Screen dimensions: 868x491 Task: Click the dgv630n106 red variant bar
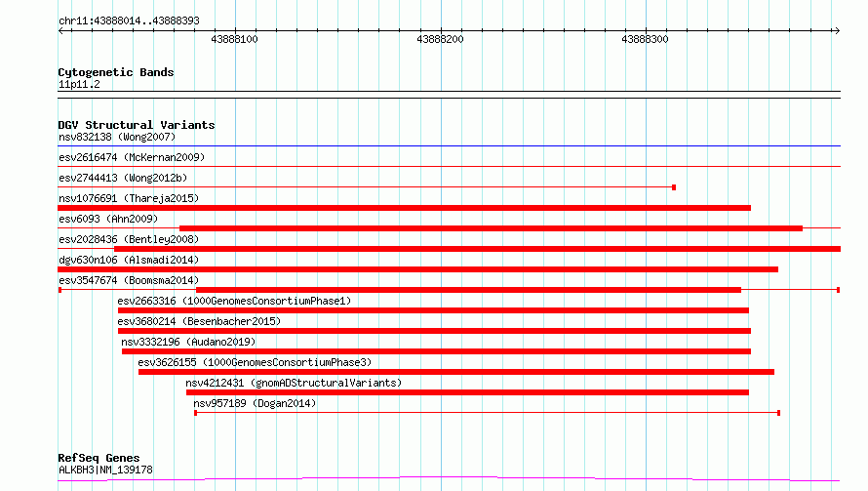pyautogui.click(x=418, y=269)
